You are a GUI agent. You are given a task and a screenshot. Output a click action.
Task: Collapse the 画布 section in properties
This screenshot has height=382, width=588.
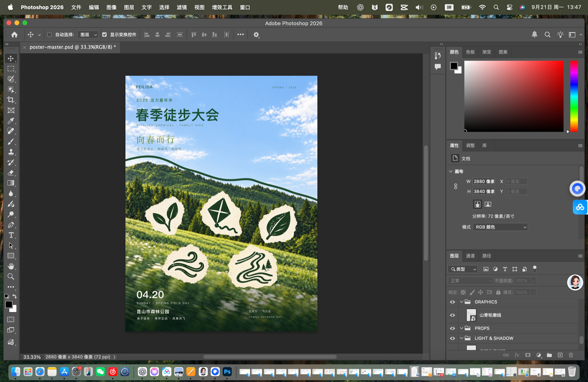[451, 171]
